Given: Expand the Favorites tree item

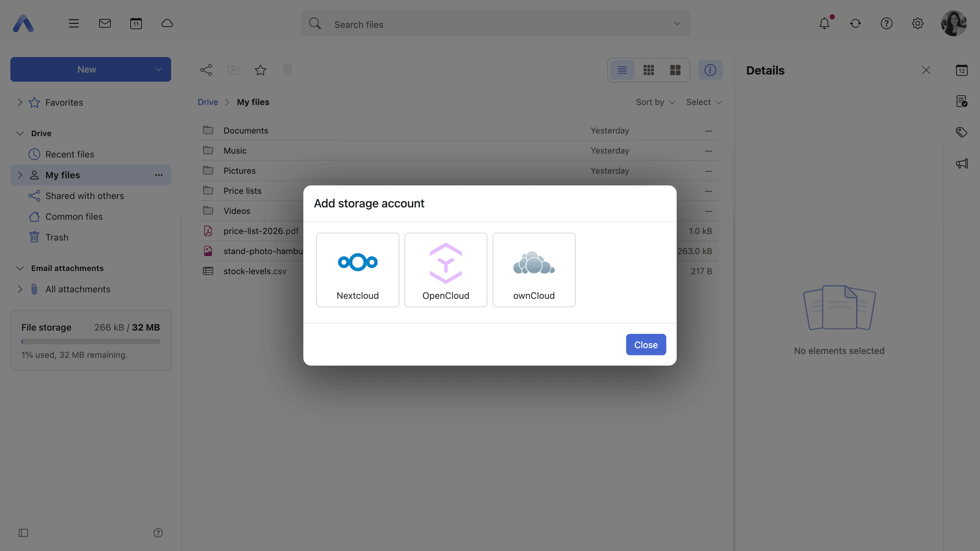Looking at the screenshot, I should point(20,102).
